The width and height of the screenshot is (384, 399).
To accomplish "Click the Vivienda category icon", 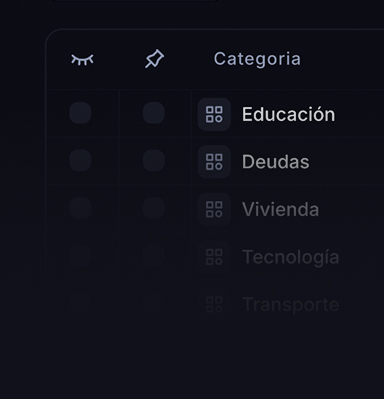I will click(214, 209).
